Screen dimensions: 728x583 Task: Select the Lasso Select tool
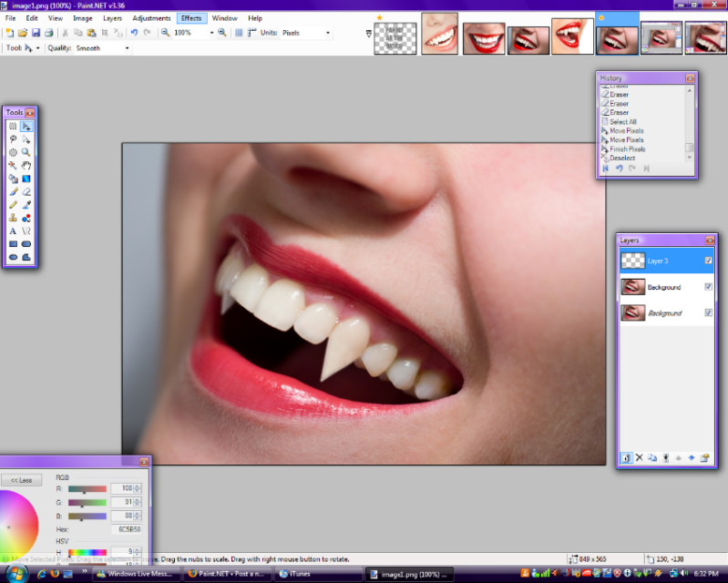pyautogui.click(x=13, y=139)
